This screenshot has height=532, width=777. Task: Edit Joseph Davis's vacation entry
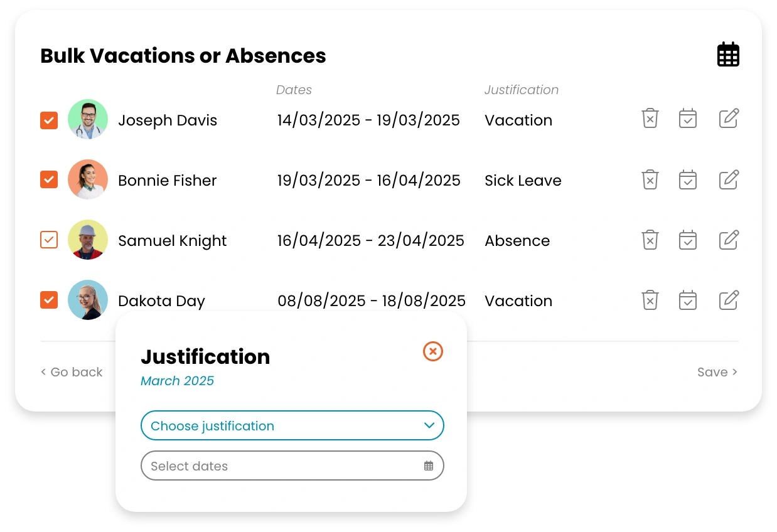click(x=729, y=118)
